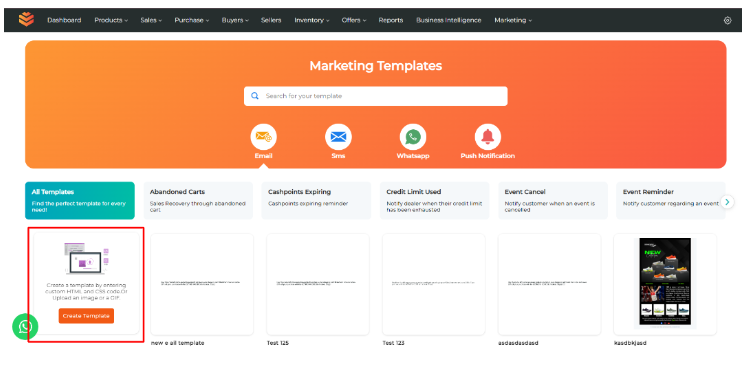This screenshot has height=369, width=751.
Task: Open the Dashboard menu item
Action: point(64,20)
